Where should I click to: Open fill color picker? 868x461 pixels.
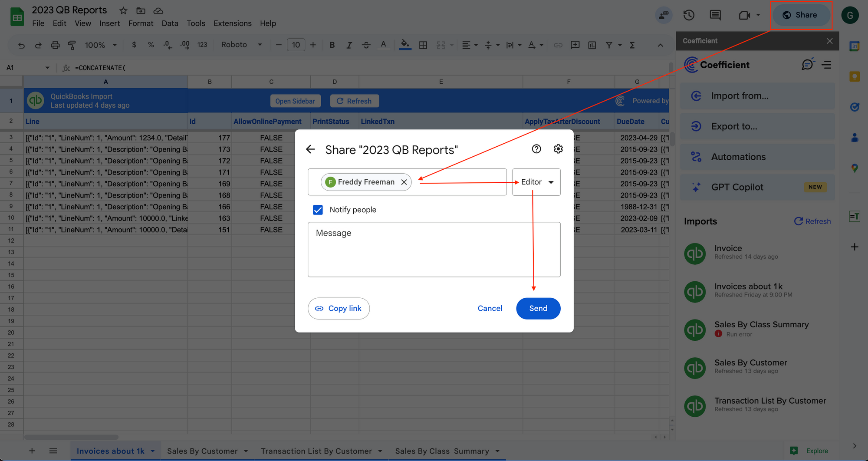[x=405, y=45]
